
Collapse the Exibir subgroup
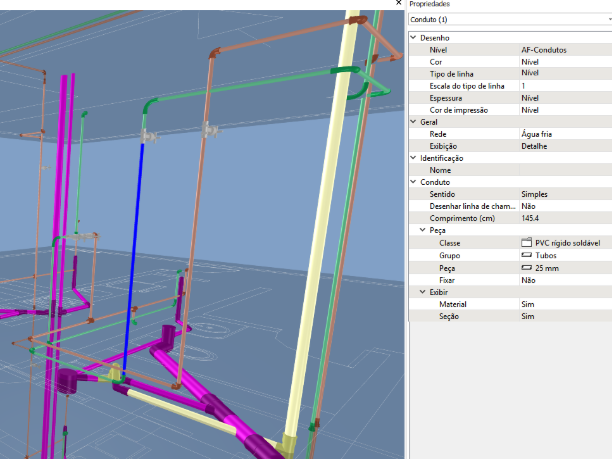[x=422, y=292]
